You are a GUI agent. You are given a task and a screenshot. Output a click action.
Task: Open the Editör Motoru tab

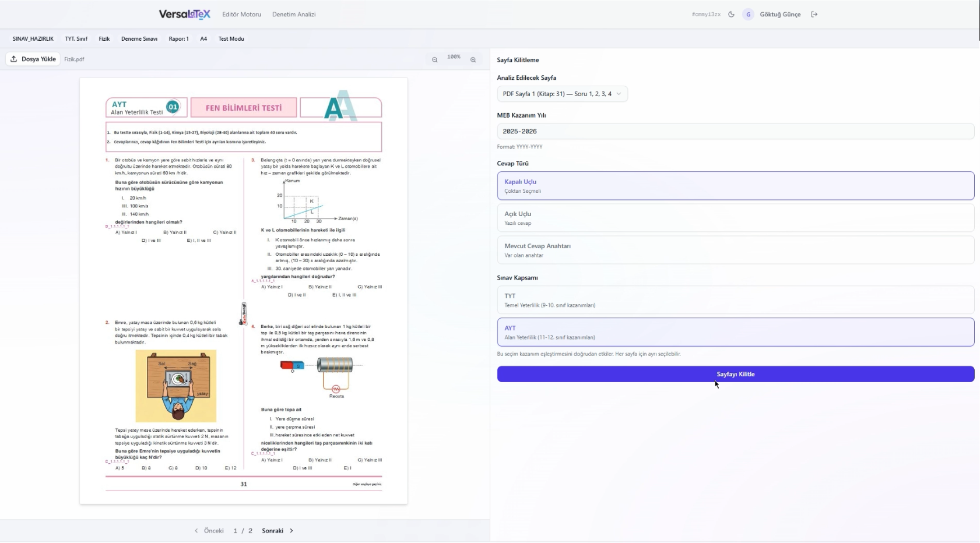click(241, 15)
